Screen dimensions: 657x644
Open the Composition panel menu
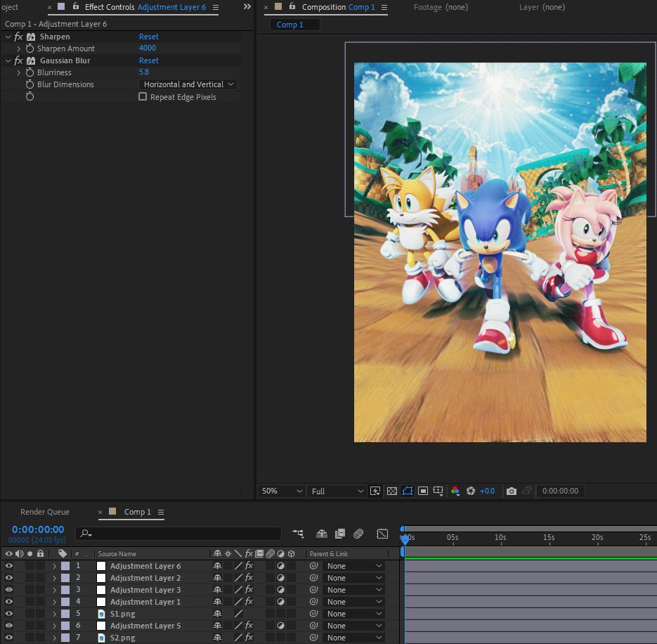click(x=384, y=7)
